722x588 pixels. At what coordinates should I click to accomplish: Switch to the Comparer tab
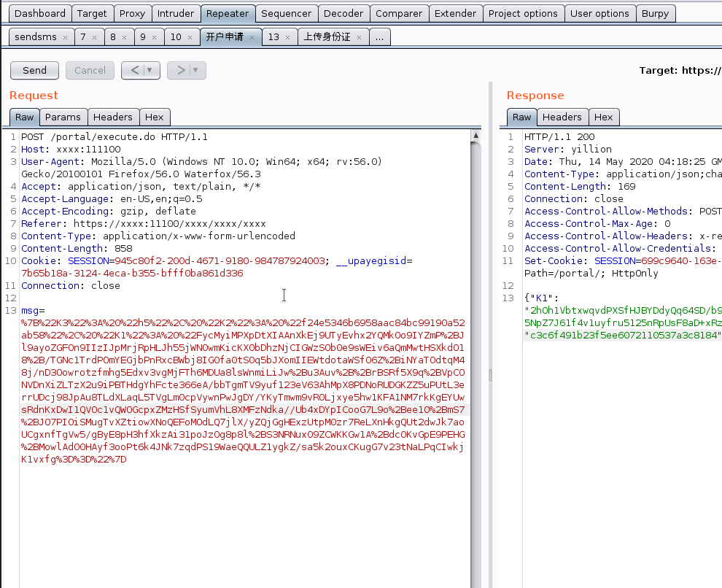coord(399,13)
